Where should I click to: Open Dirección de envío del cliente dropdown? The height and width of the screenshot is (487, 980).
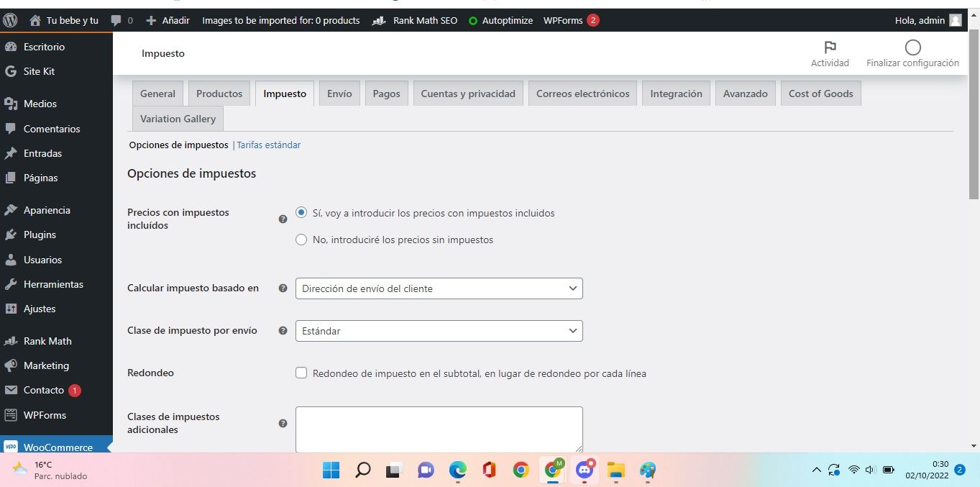pyautogui.click(x=439, y=288)
